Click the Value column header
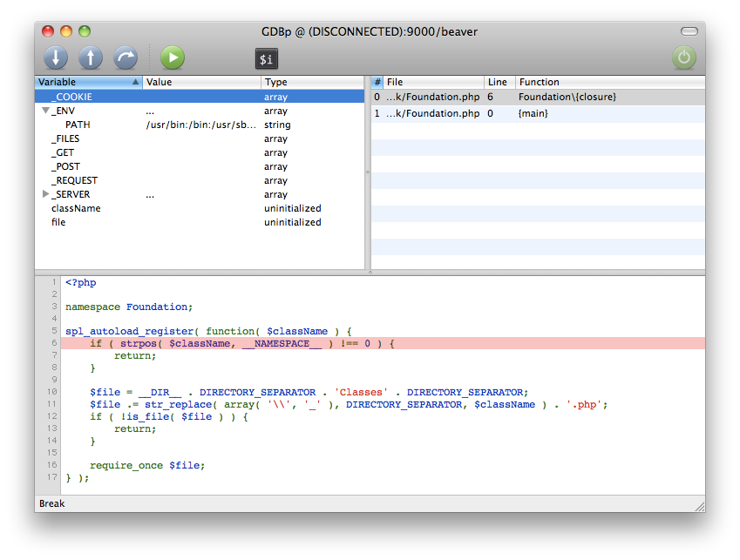 click(x=201, y=82)
